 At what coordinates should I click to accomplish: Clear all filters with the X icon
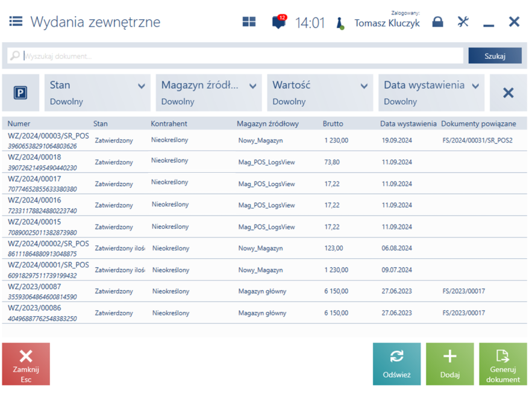(508, 93)
